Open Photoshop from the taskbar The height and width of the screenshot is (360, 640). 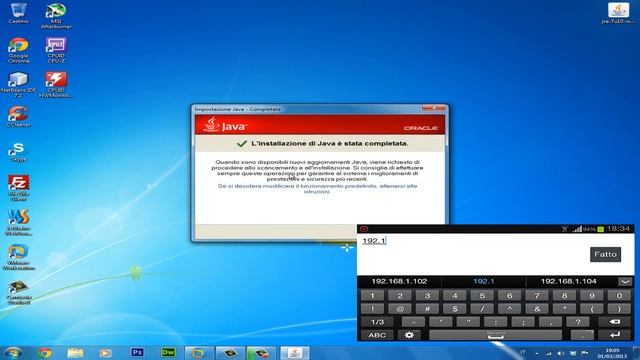pyautogui.click(x=137, y=352)
